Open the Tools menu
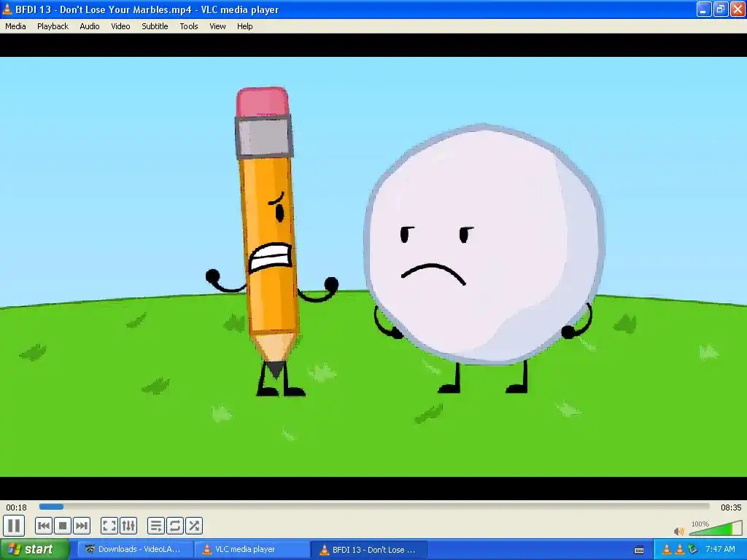Image resolution: width=747 pixels, height=560 pixels. [x=189, y=26]
